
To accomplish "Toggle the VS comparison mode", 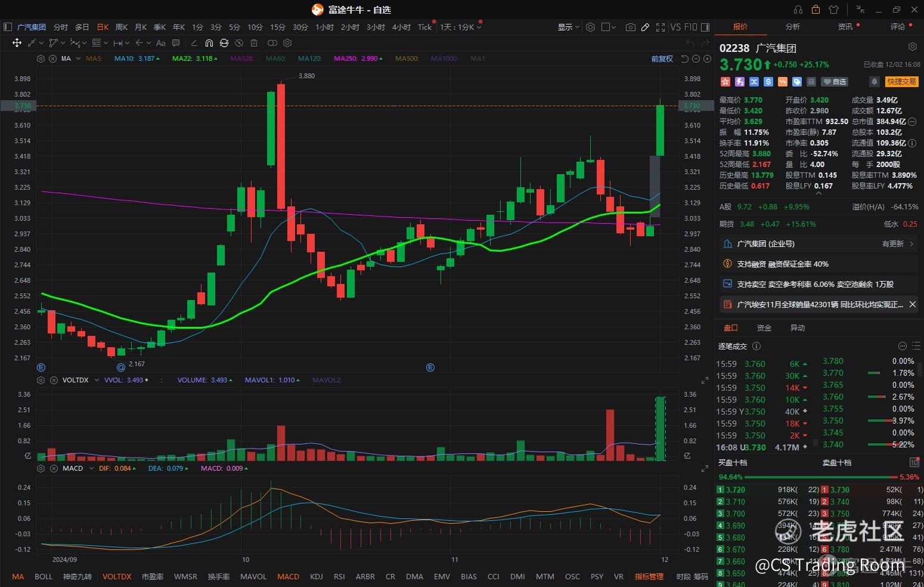I will [x=675, y=27].
